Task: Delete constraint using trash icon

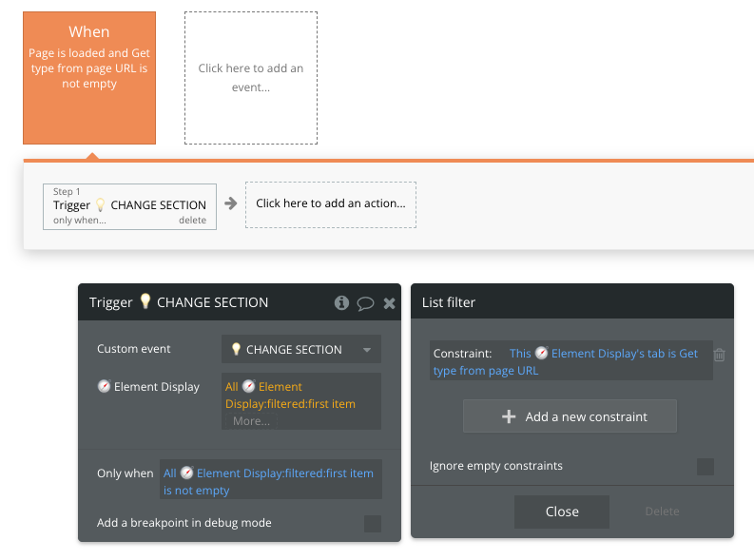Action: (720, 355)
